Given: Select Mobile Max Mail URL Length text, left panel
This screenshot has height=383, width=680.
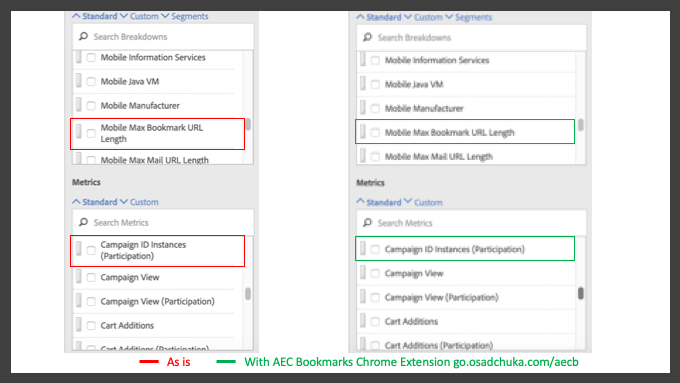Looking at the screenshot, I should pyautogui.click(x=155, y=160).
